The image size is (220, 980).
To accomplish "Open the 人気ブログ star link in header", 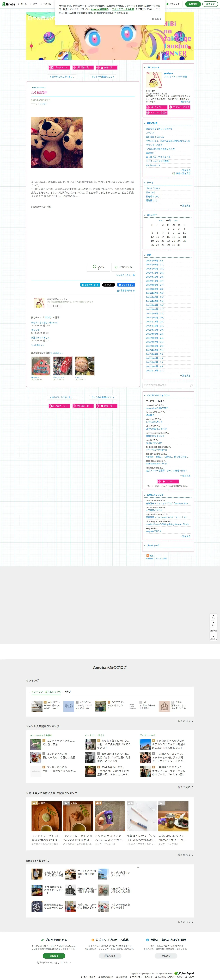I will tap(173, 4).
